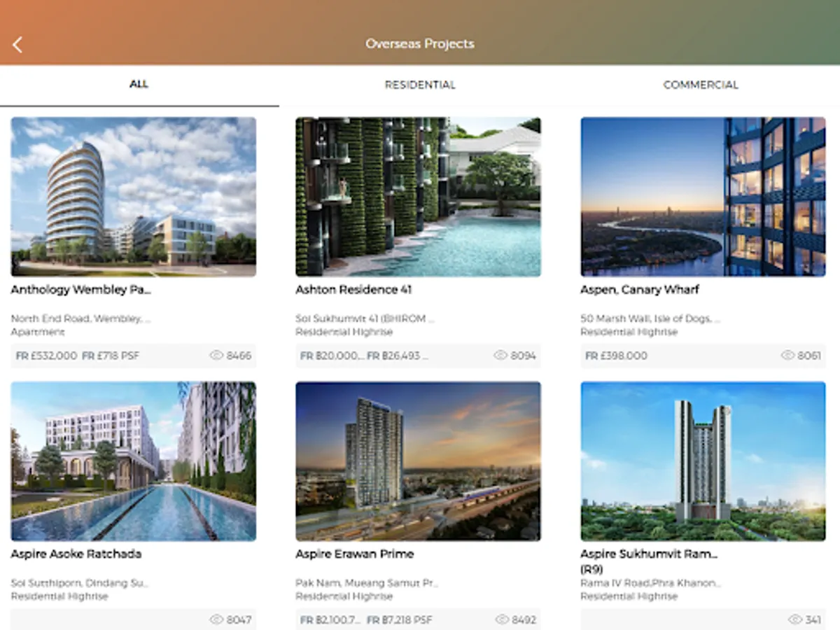This screenshot has height=630, width=840.
Task: Click the 8047 view count
Action: click(239, 620)
